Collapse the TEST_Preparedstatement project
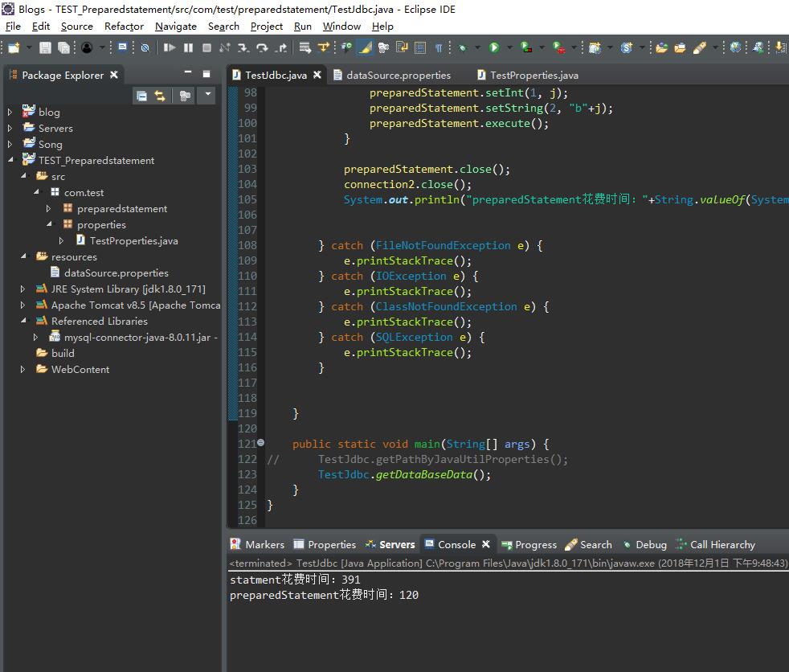Viewport: 789px width, 672px height. pyautogui.click(x=10, y=160)
